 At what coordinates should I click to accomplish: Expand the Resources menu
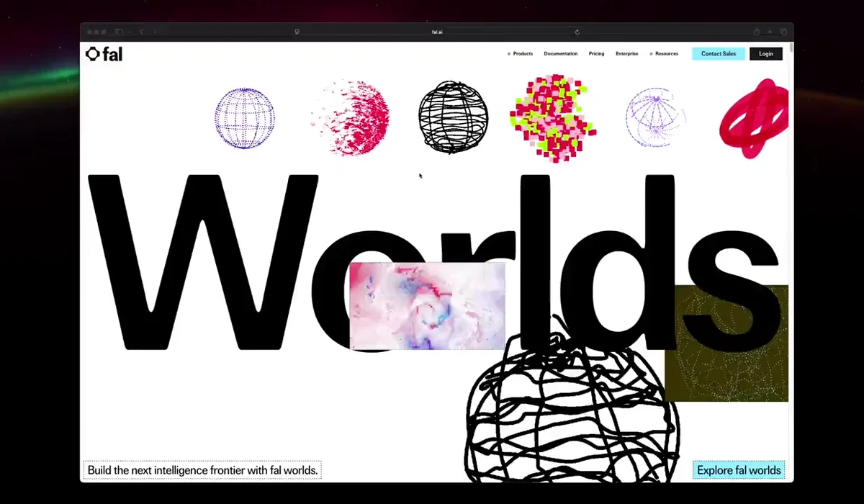pos(664,54)
